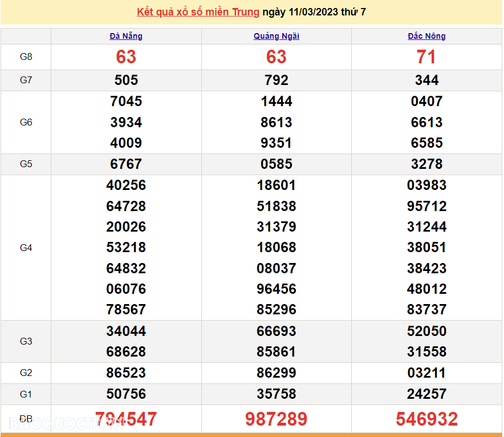Click Quảng Ngãi special prize number 987289
Image resolution: width=504 pixels, height=437 pixels.
277,419
